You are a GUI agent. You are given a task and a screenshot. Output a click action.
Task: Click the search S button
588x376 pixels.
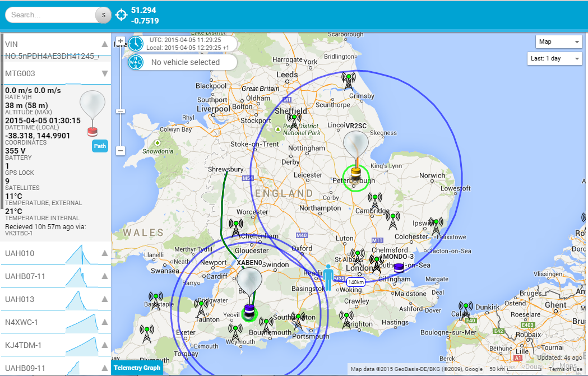point(104,15)
